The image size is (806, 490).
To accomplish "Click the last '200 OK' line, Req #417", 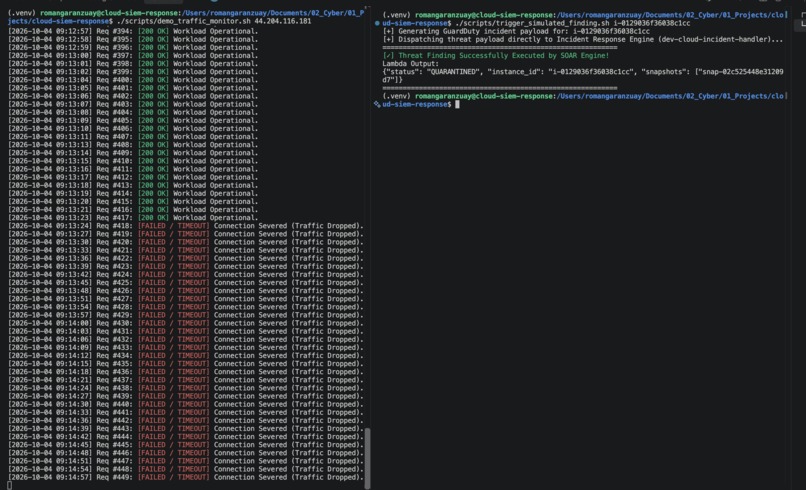I will [133, 218].
